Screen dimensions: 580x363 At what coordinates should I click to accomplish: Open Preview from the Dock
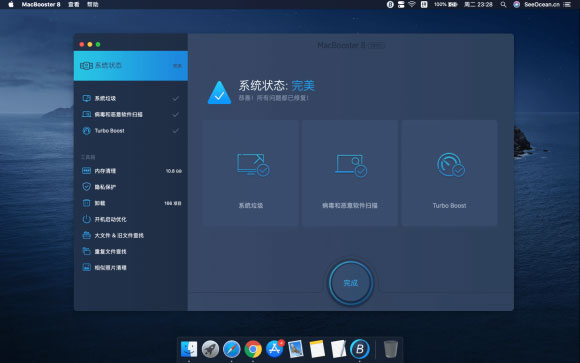(x=296, y=349)
